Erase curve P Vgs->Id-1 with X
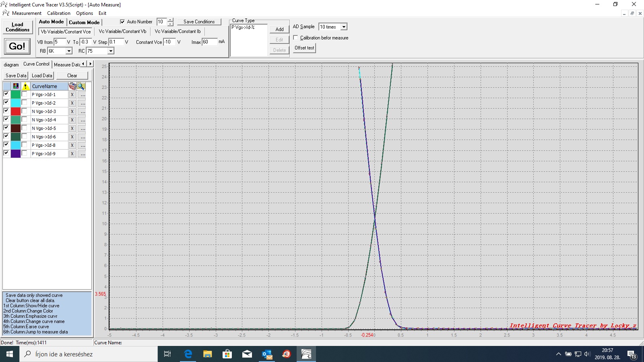Screen dimensions: 644x362 [x=72, y=95]
